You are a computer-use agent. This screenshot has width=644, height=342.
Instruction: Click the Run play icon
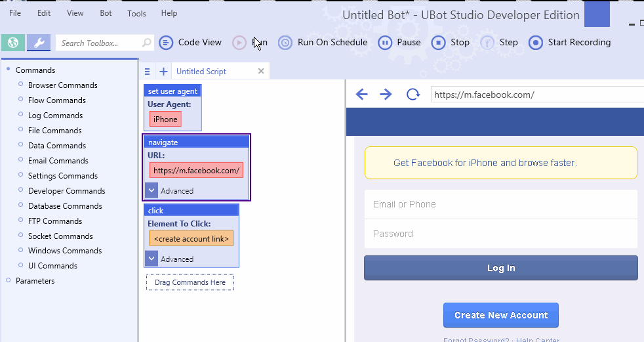[239, 43]
